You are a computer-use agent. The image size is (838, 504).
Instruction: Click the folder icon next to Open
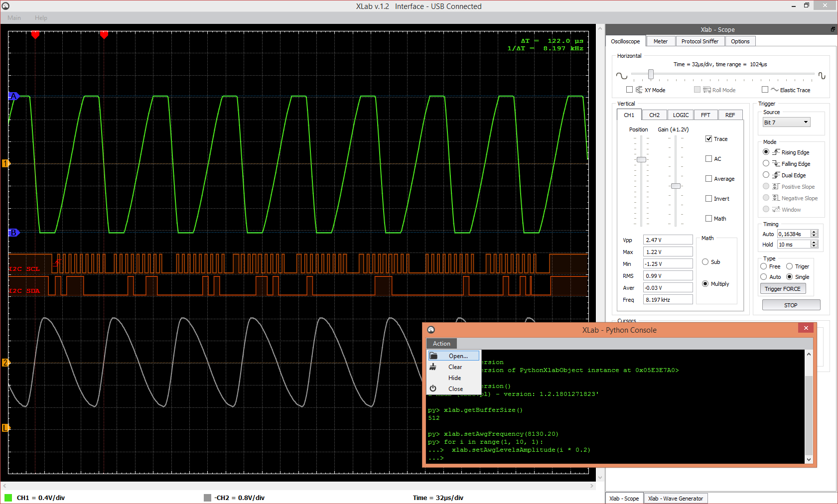coord(433,356)
